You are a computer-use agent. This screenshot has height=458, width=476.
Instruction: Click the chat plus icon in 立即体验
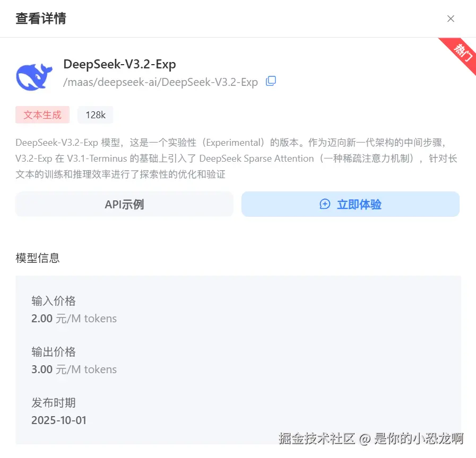[325, 204]
